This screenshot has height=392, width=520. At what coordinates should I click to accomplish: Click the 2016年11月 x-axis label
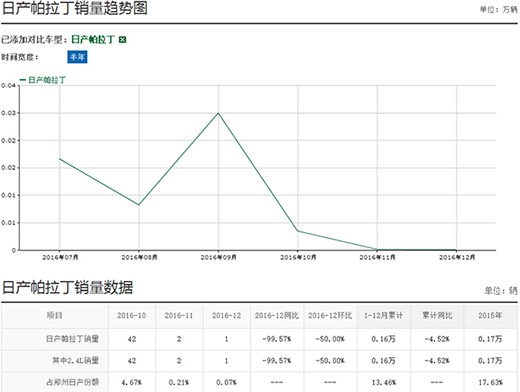[377, 257]
